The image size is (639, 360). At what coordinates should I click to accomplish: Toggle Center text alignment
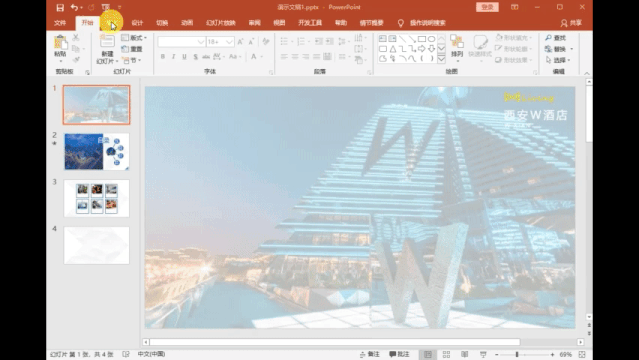coord(295,57)
